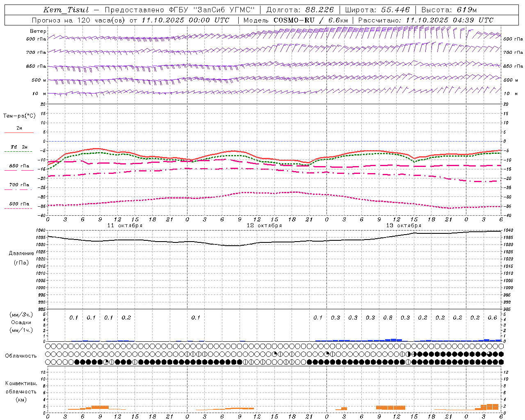Click the '11 октября' date label

pyautogui.click(x=125, y=226)
